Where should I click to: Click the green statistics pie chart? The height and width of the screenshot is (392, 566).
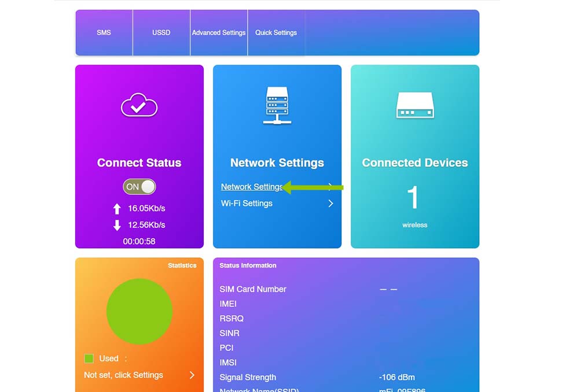click(x=139, y=312)
